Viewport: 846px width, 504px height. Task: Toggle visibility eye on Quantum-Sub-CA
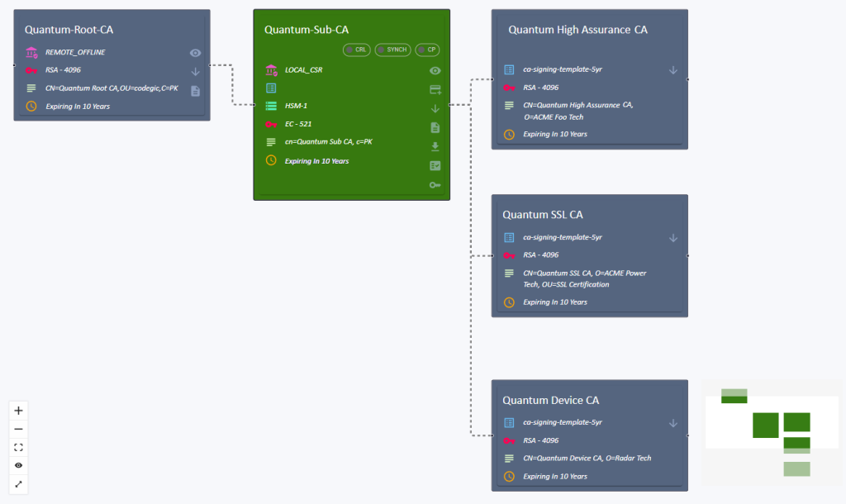pos(435,71)
